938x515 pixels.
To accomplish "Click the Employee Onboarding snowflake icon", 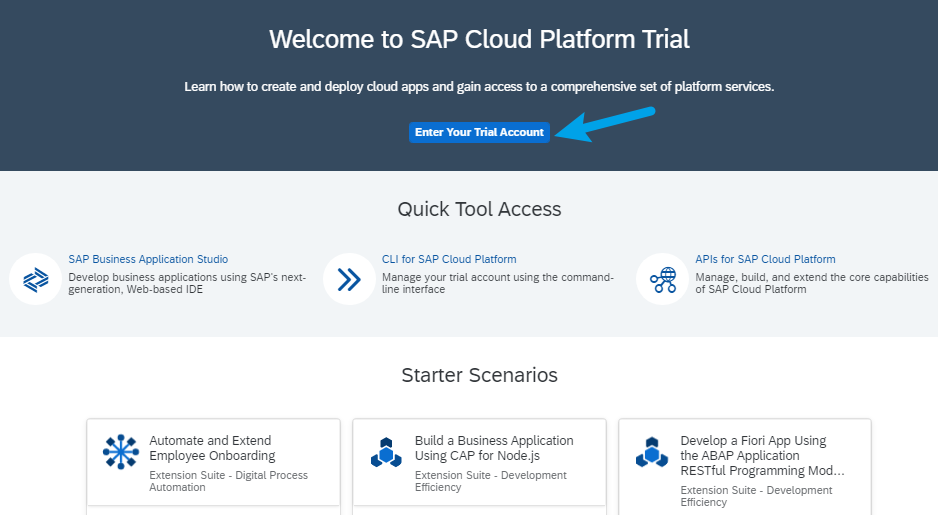I will pos(121,452).
